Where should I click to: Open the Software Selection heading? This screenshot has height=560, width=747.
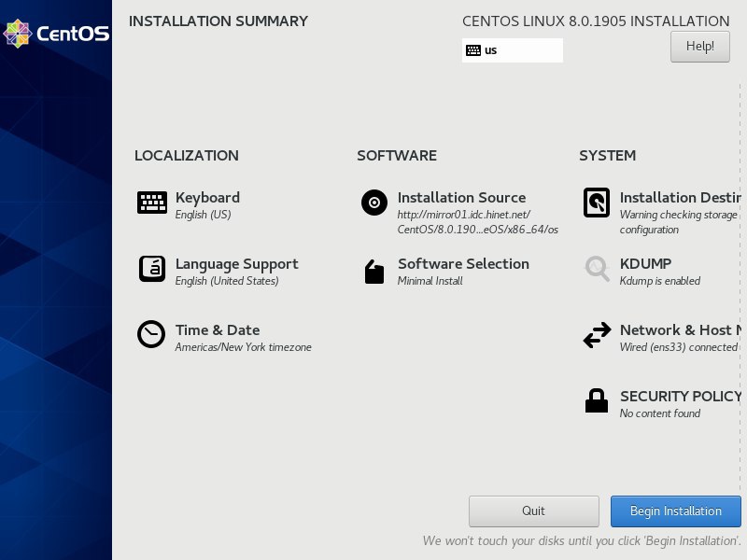(463, 264)
